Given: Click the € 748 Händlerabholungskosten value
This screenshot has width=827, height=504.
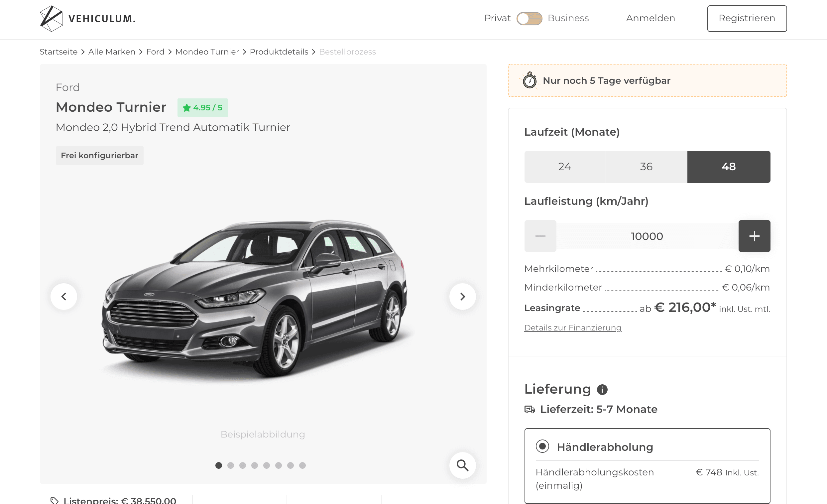Looking at the screenshot, I should pos(709,472).
